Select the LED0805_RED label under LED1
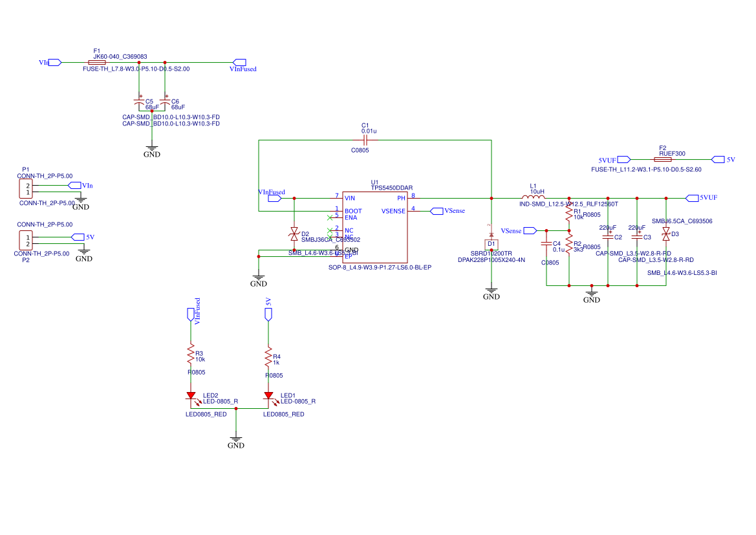This screenshot has width=756, height=535. click(x=283, y=415)
